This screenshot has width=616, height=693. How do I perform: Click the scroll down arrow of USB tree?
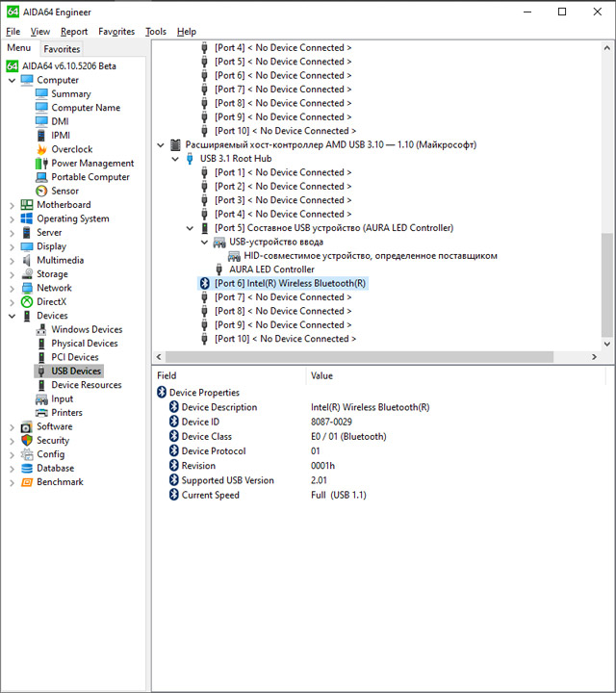(x=607, y=345)
